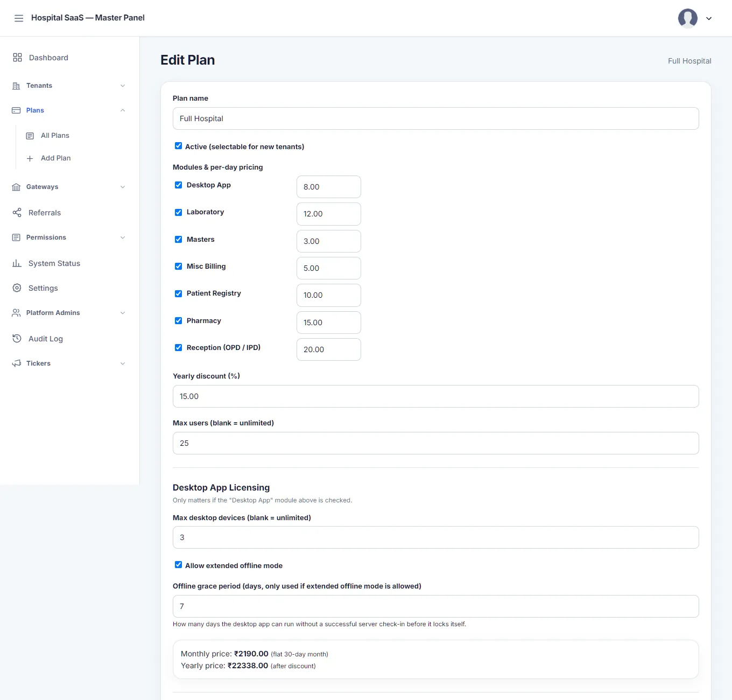
Task: Click the Platform Admins people icon
Action: [x=16, y=313]
